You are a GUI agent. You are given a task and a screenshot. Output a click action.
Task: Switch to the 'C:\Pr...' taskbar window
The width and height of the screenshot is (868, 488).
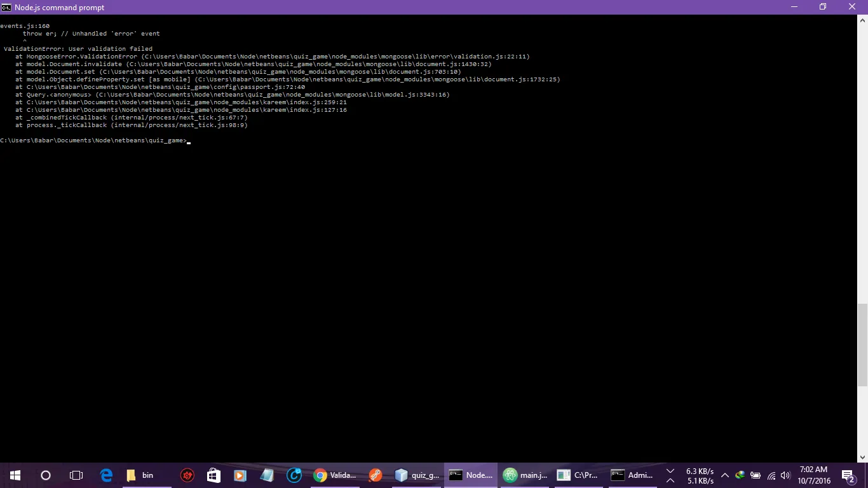tap(579, 475)
